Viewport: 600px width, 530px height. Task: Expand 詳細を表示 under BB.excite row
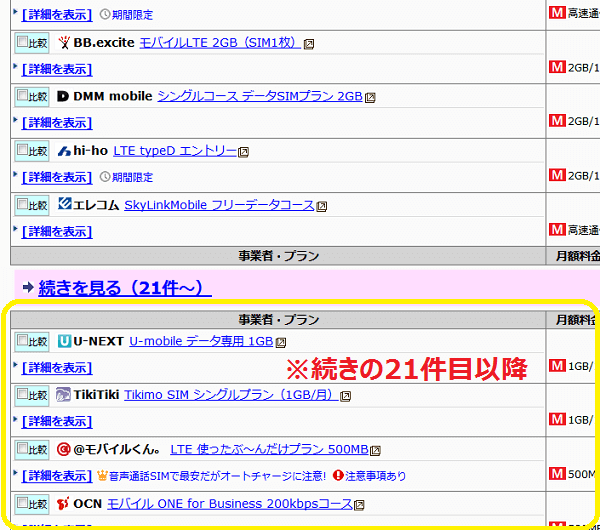point(57,69)
